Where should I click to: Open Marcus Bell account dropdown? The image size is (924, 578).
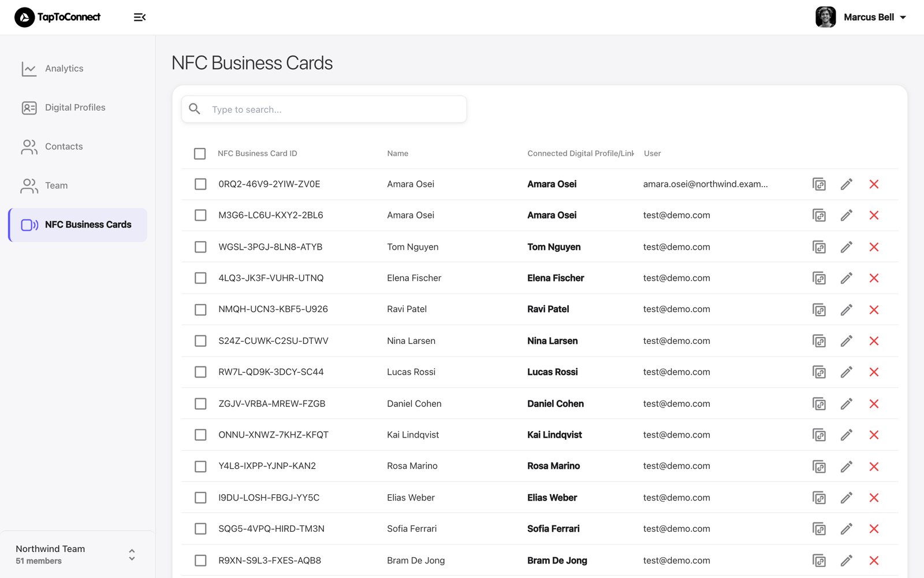pos(861,17)
